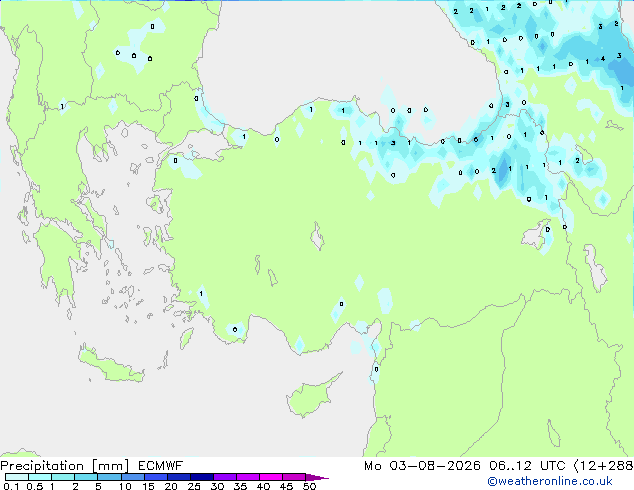Click the 0.1–0.5 mm legend color swatch
The image size is (634, 490).
pos(17,477)
